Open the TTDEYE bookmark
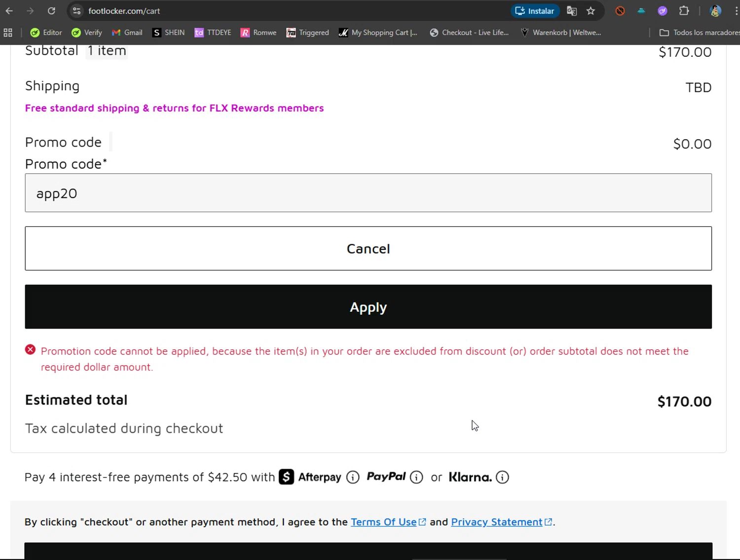 [213, 33]
